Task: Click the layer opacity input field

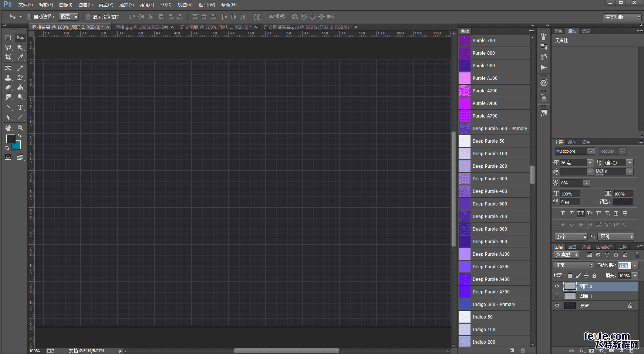Action: tap(624, 265)
